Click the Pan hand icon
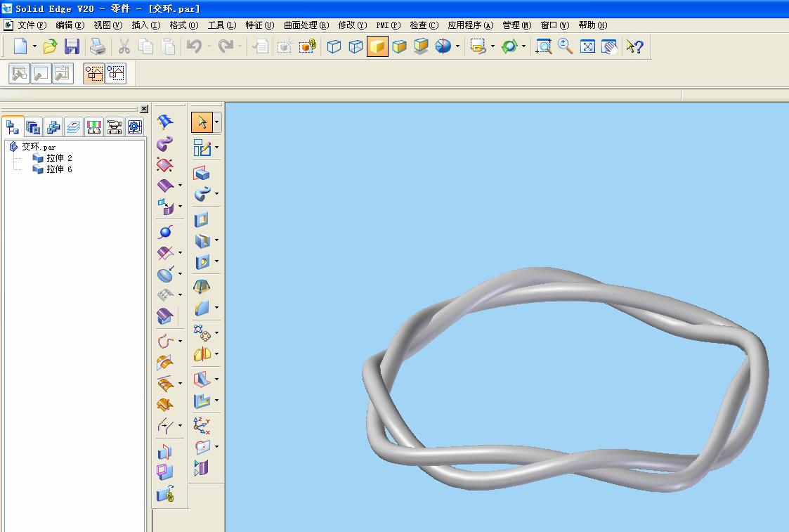The height and width of the screenshot is (532, 789). (x=609, y=46)
